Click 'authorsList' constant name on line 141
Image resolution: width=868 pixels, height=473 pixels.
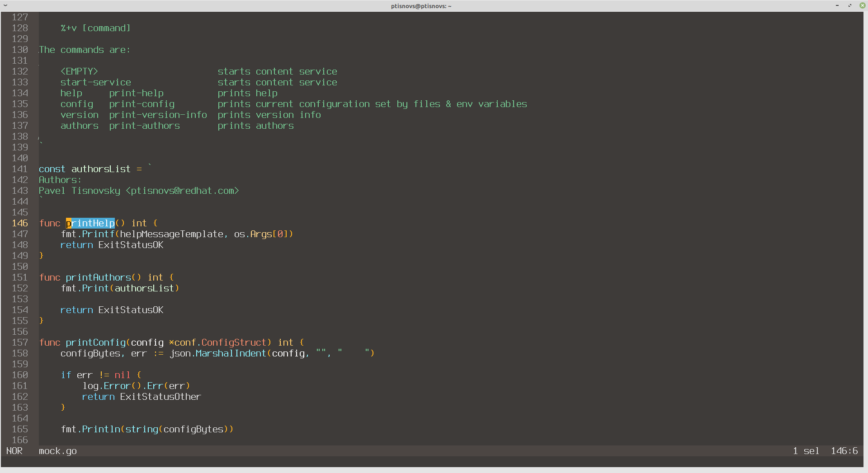coord(101,169)
